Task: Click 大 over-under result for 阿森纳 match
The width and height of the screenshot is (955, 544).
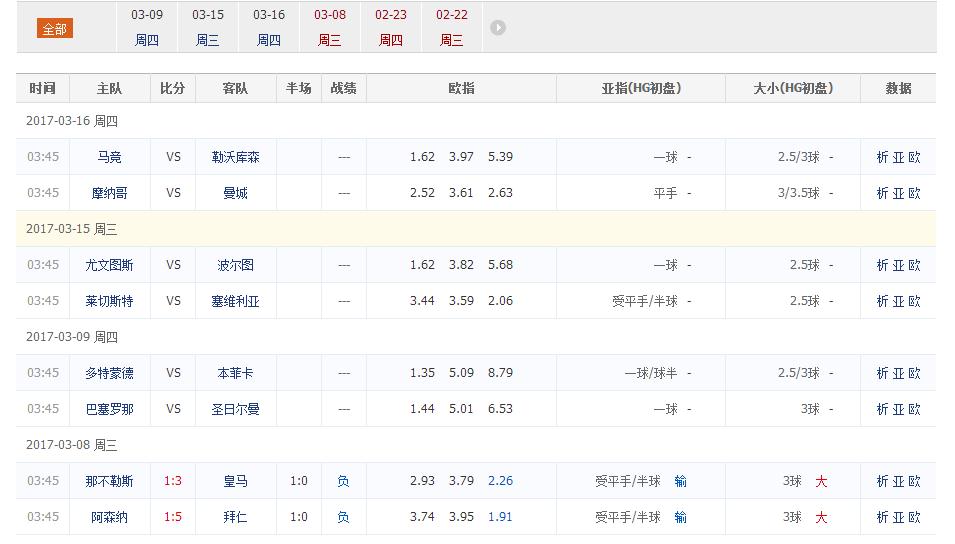Action: [821, 517]
